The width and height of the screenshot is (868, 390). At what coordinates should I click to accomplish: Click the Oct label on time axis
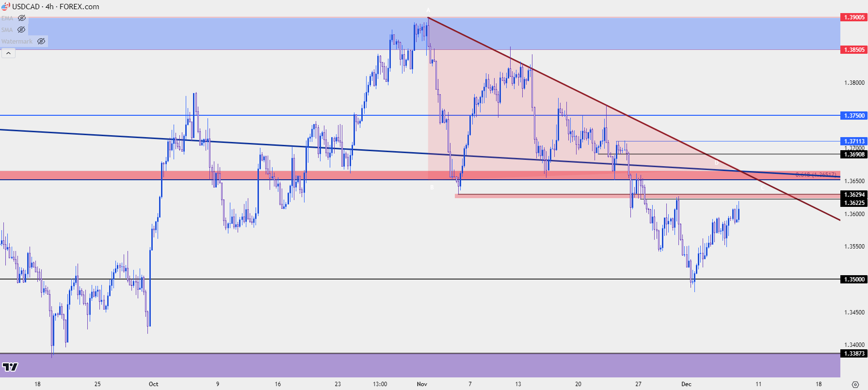click(x=153, y=384)
